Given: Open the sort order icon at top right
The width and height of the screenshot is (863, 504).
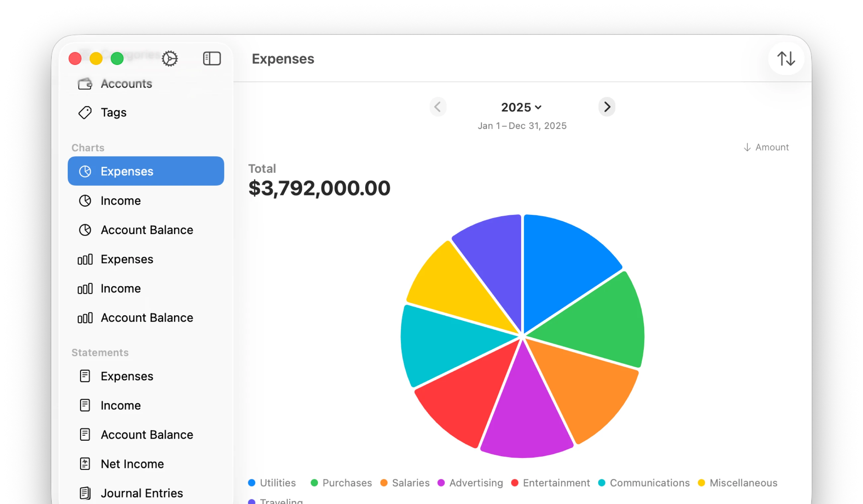Looking at the screenshot, I should point(786,58).
